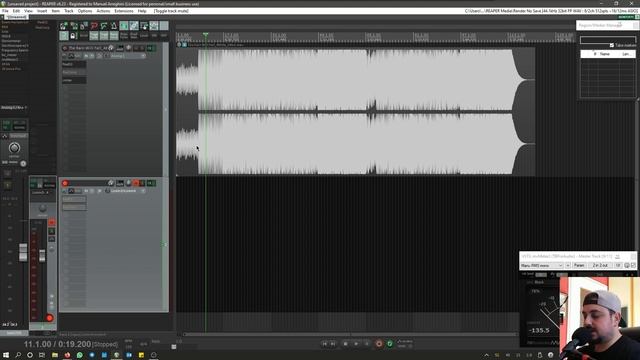The height and width of the screenshot is (360, 640).
Task: Open File Explorer from the taskbar
Action: coord(55,355)
